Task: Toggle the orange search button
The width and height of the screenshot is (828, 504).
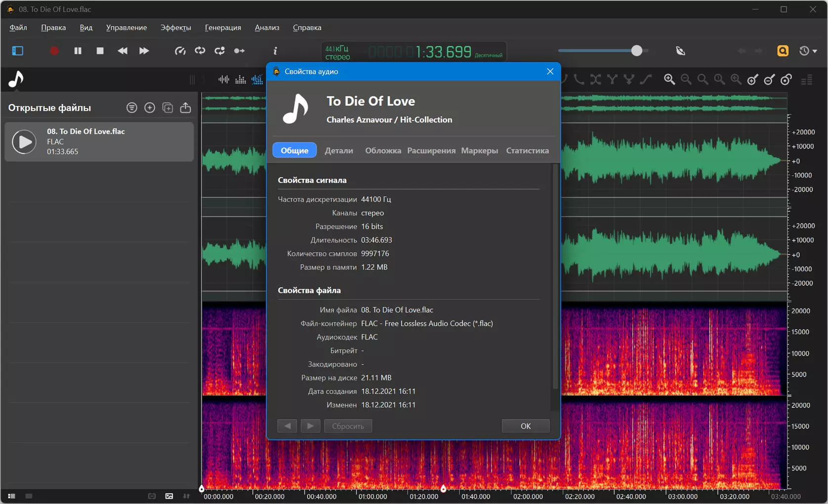Action: coord(783,51)
